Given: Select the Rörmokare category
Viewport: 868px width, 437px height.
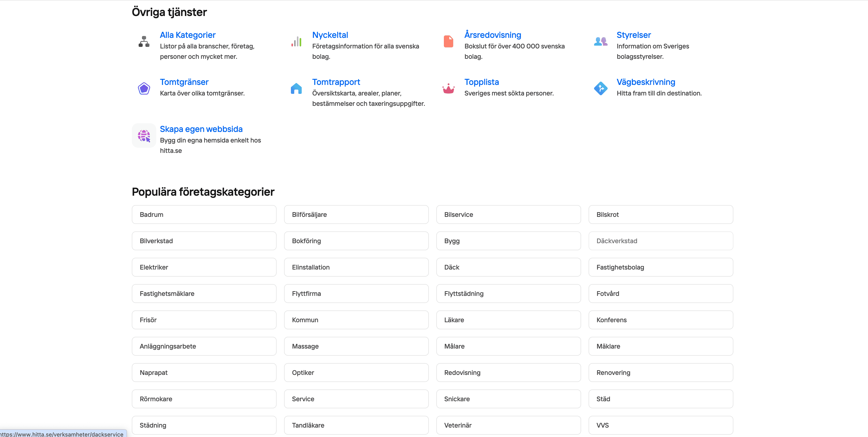Looking at the screenshot, I should [x=204, y=399].
